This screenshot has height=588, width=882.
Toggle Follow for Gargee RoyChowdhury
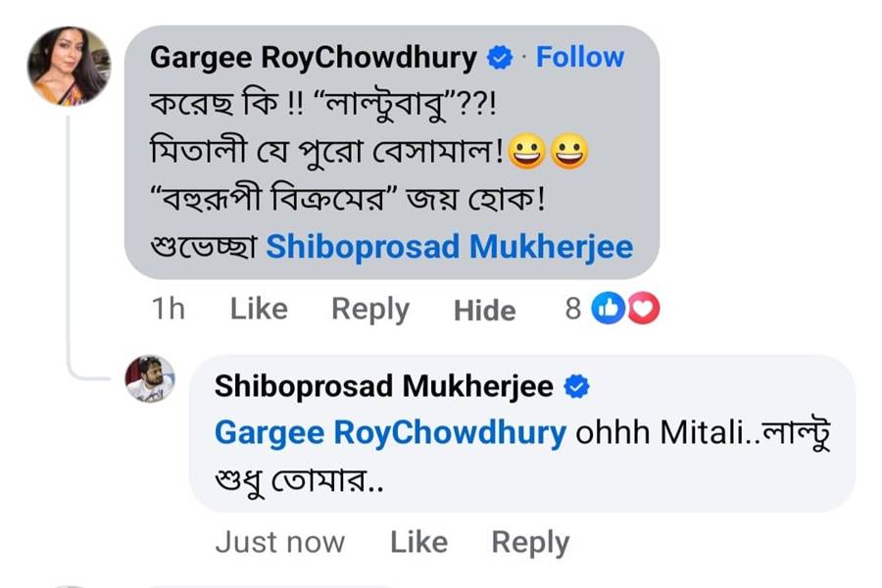(x=580, y=57)
